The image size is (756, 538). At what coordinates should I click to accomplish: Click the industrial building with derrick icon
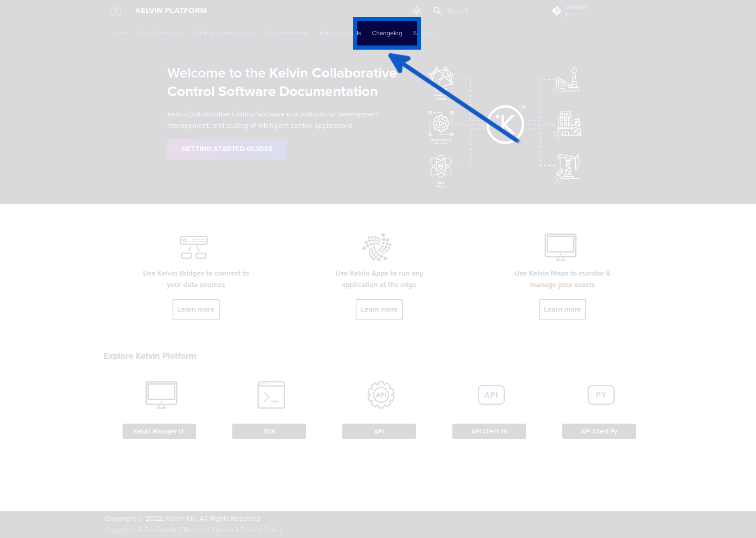(568, 125)
